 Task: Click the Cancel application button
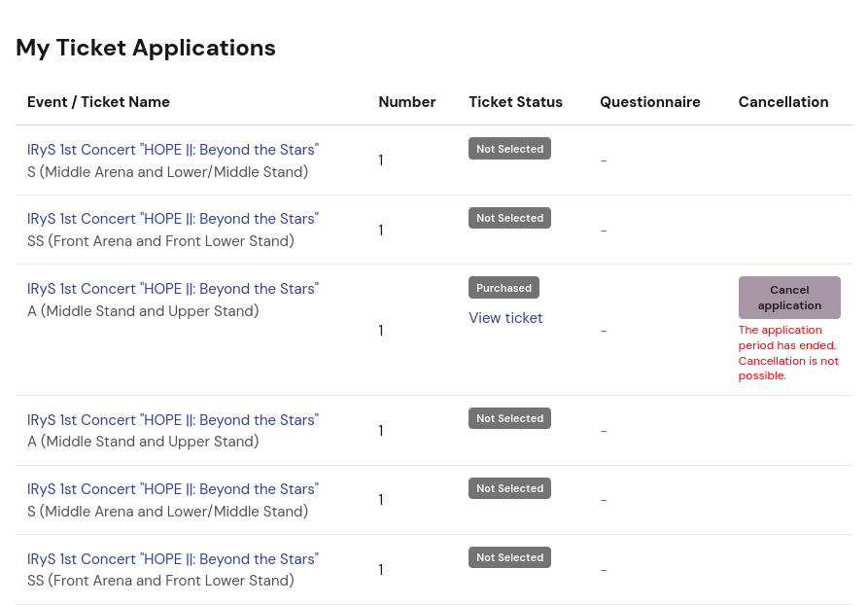(x=789, y=298)
